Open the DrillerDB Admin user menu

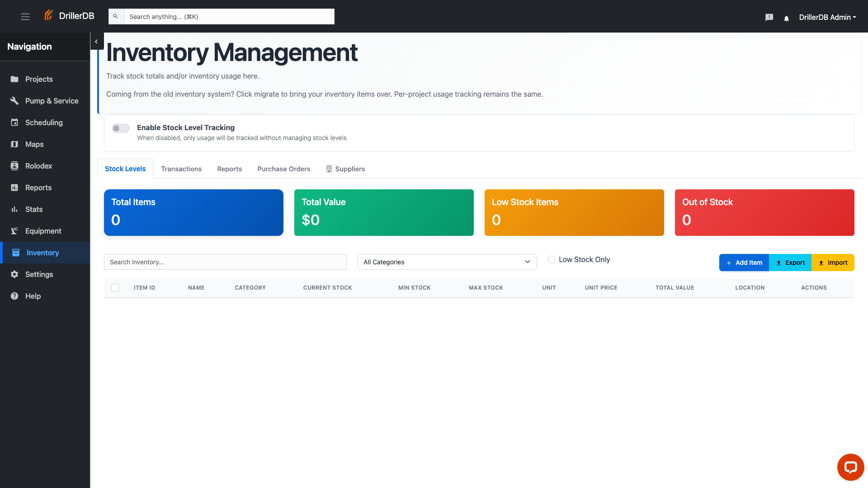point(827,17)
